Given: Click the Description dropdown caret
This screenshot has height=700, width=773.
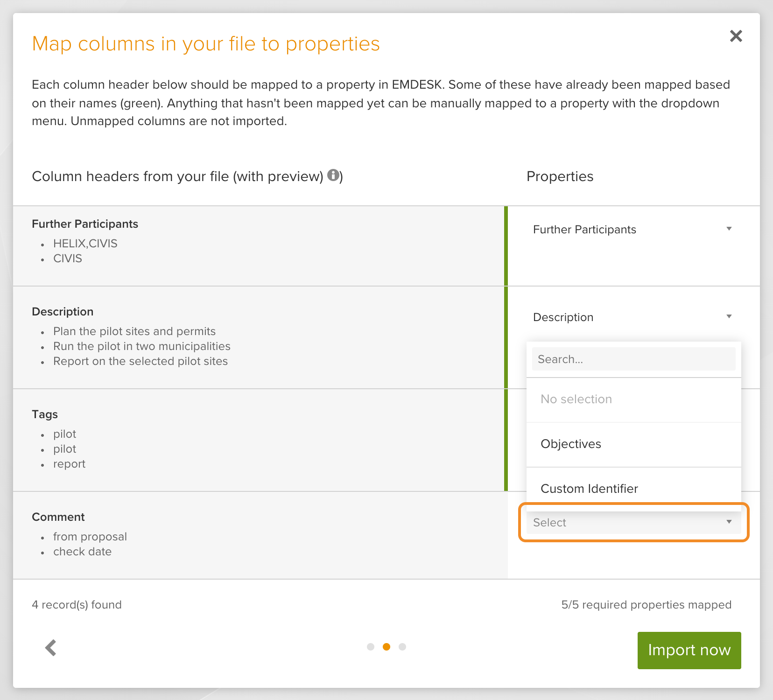Looking at the screenshot, I should pyautogui.click(x=729, y=316).
